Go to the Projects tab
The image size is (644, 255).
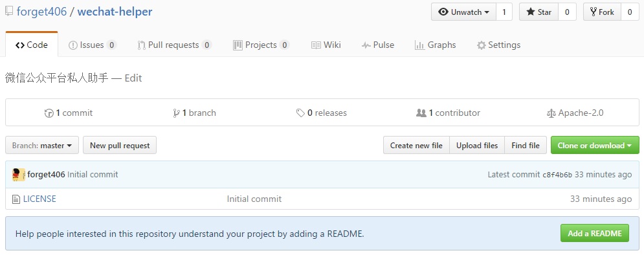click(x=261, y=45)
